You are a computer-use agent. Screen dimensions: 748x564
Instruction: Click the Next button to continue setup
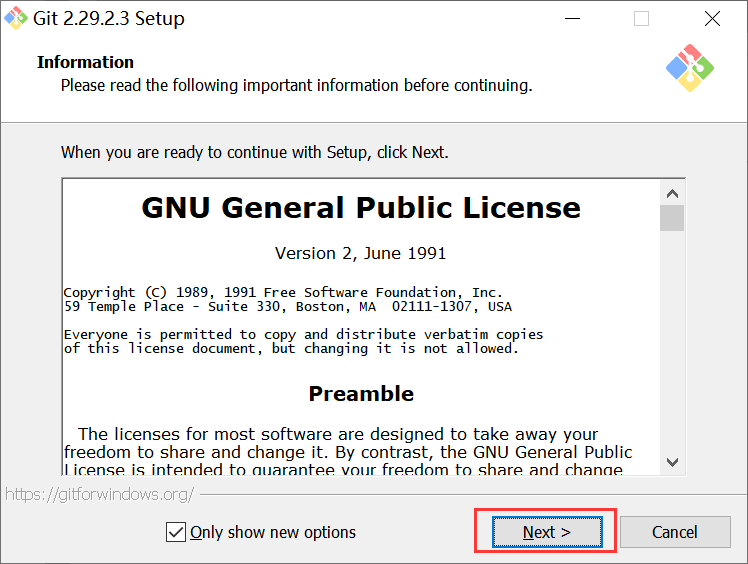[547, 532]
